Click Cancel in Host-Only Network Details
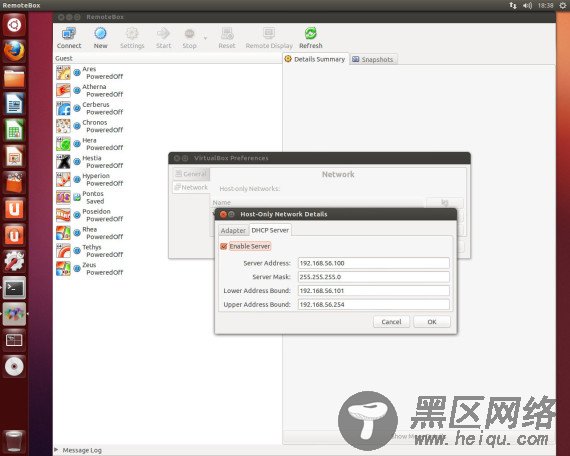This screenshot has height=456, width=570. tap(392, 322)
